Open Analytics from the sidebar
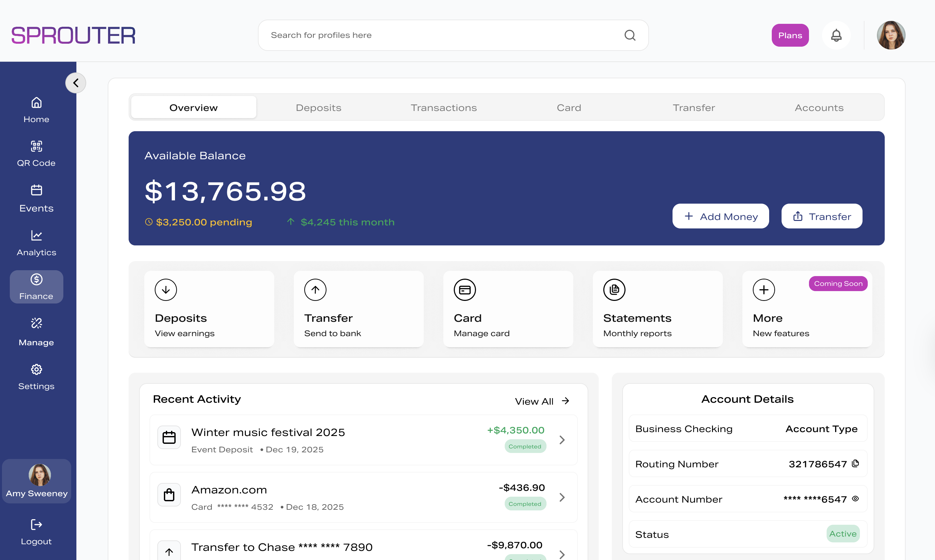 pyautogui.click(x=36, y=243)
